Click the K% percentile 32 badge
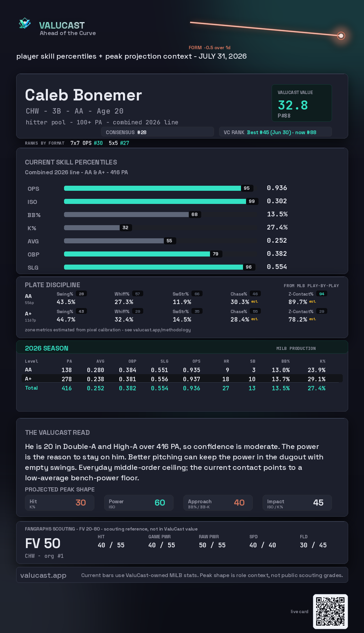The image size is (364, 633). tap(125, 228)
